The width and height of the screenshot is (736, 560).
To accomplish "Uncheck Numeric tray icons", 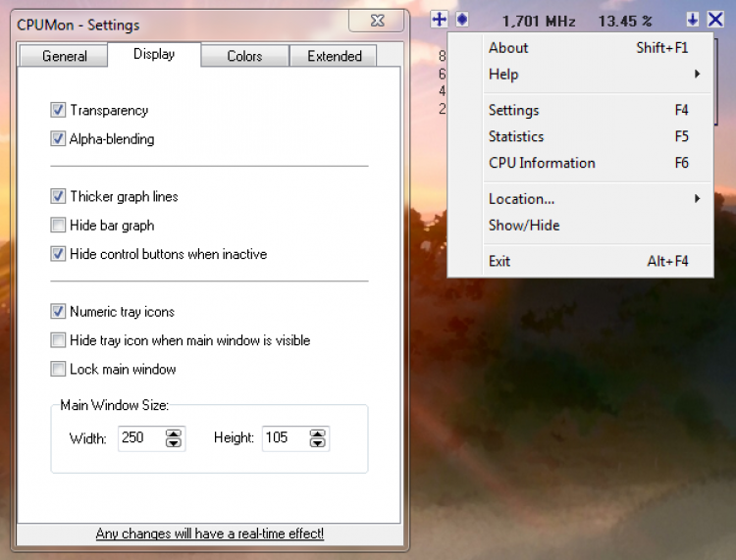I will pyautogui.click(x=58, y=312).
